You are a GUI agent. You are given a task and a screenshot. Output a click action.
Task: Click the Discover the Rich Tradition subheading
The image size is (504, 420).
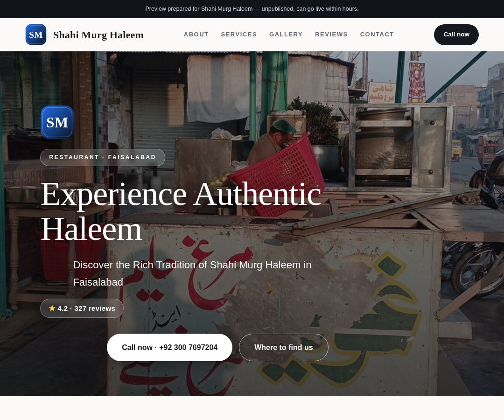point(192,273)
